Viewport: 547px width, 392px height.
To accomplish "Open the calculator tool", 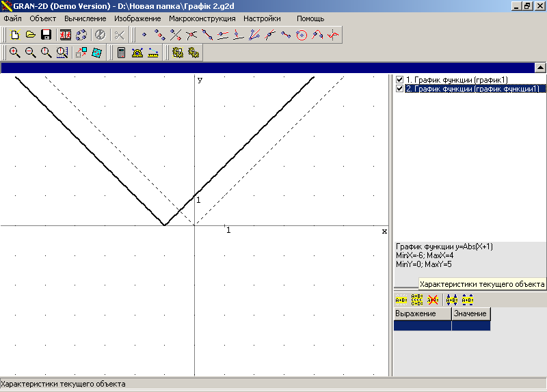I will [x=121, y=53].
